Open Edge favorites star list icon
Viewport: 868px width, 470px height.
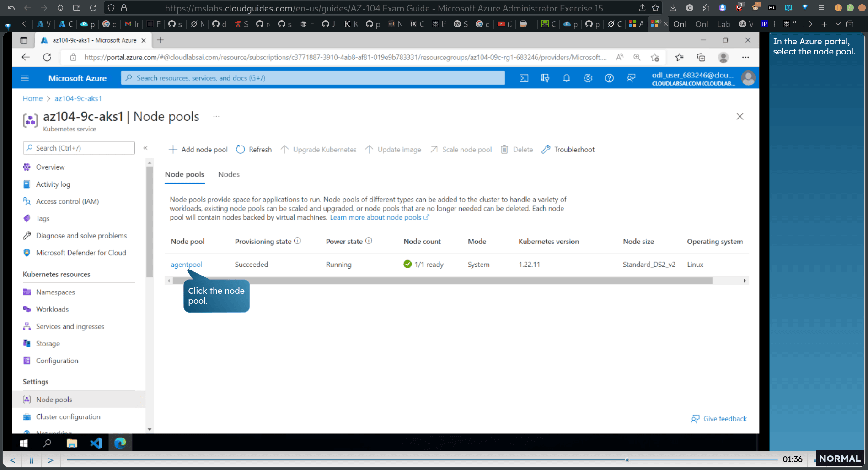679,57
